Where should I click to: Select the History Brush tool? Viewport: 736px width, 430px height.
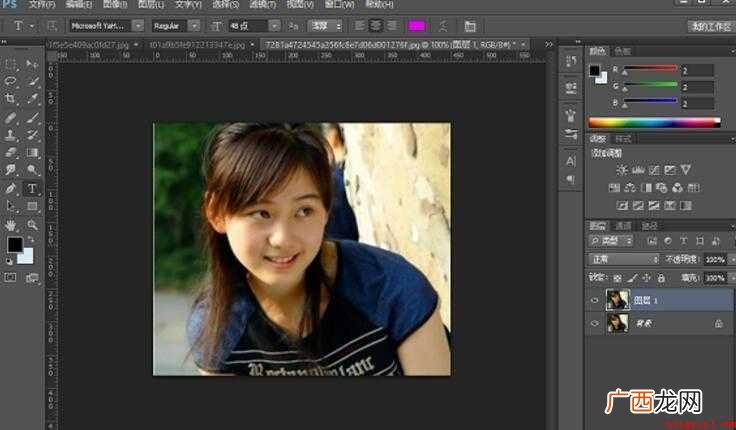click(x=32, y=135)
